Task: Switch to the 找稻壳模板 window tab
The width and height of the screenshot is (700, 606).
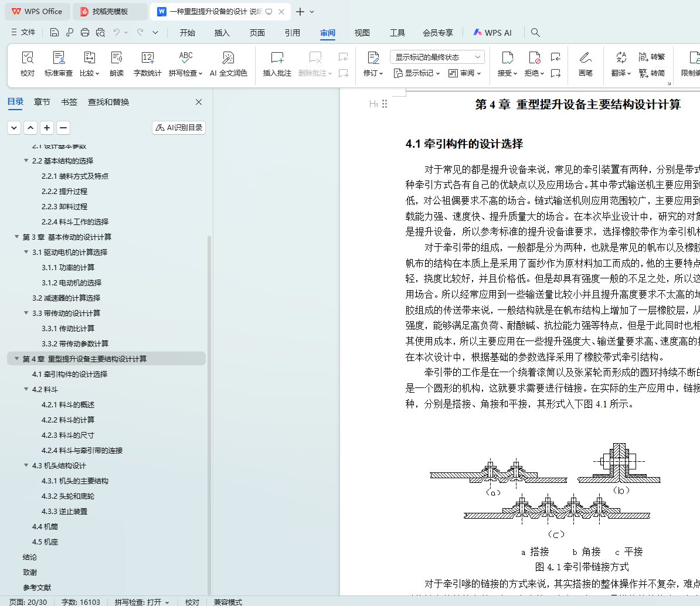Action: pos(110,12)
